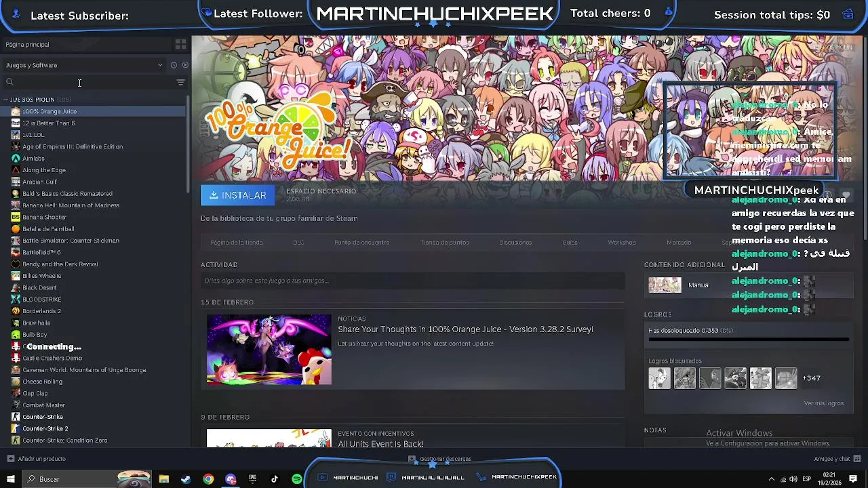Open the version 3.28.2 Survey news thumbnail
Image resolution: width=868 pixels, height=488 pixels.
pos(269,350)
